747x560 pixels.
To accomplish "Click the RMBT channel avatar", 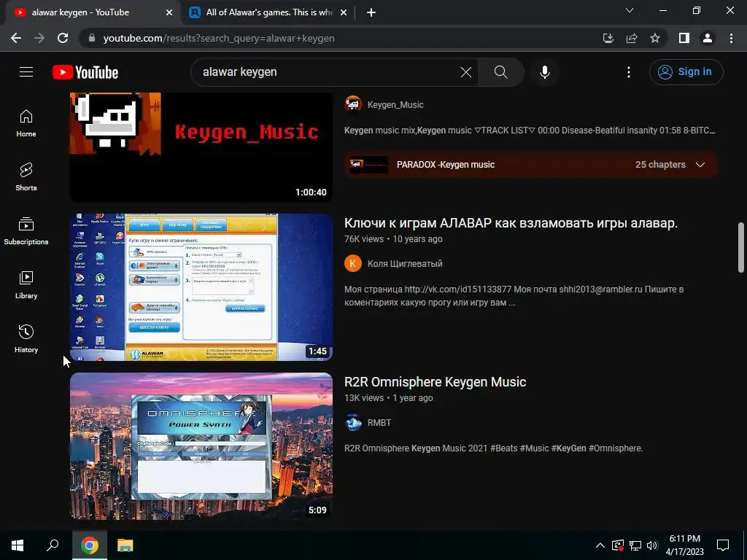I will (x=353, y=422).
